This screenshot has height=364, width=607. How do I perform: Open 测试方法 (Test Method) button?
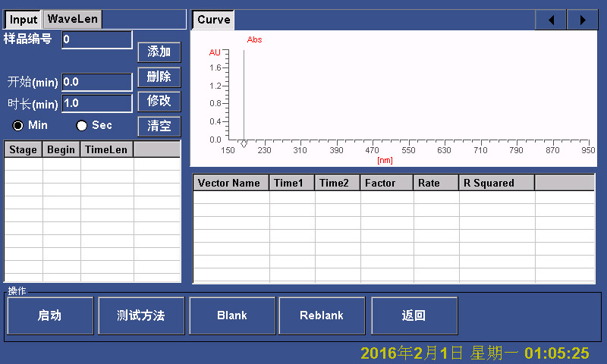pyautogui.click(x=141, y=315)
